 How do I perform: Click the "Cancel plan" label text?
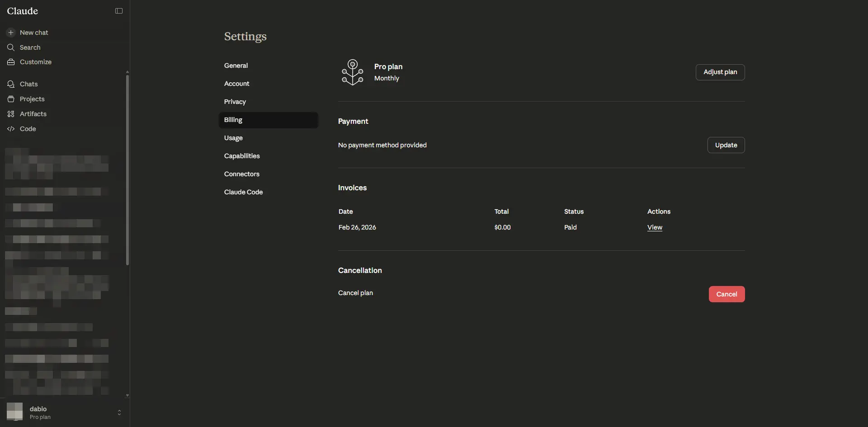(x=355, y=293)
